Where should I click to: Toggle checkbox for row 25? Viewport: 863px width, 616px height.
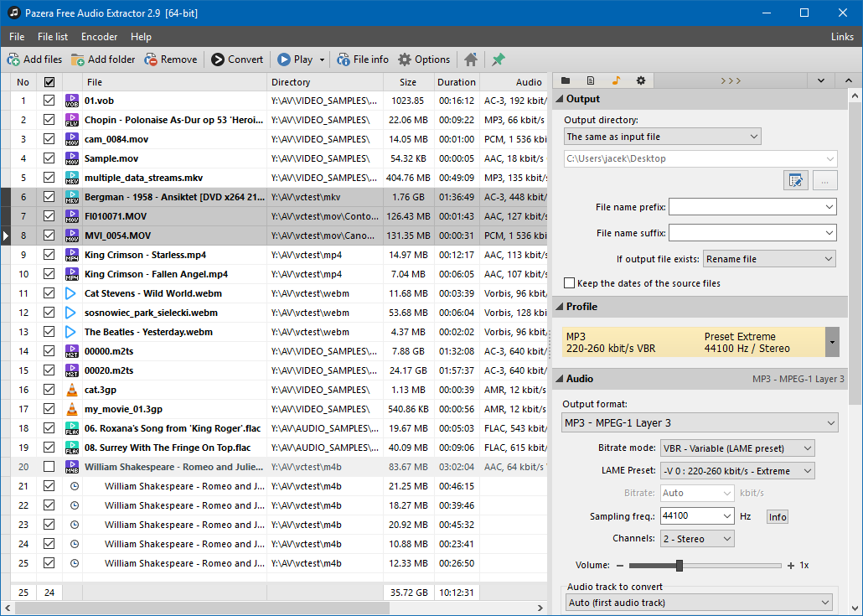pyautogui.click(x=49, y=563)
